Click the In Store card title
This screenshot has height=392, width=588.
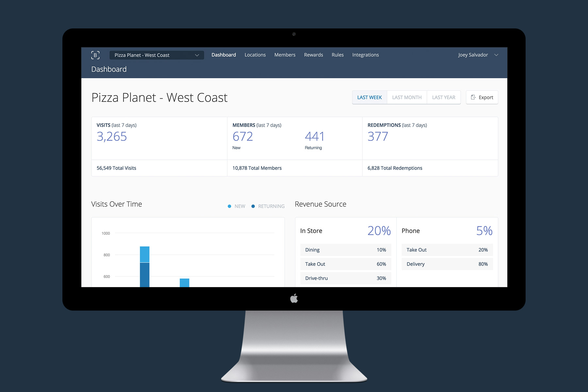(311, 231)
